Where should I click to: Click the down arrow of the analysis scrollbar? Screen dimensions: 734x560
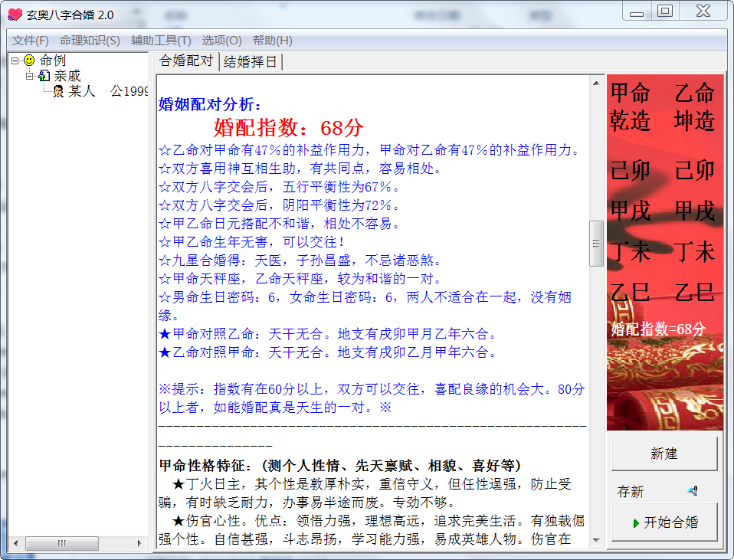pyautogui.click(x=596, y=540)
